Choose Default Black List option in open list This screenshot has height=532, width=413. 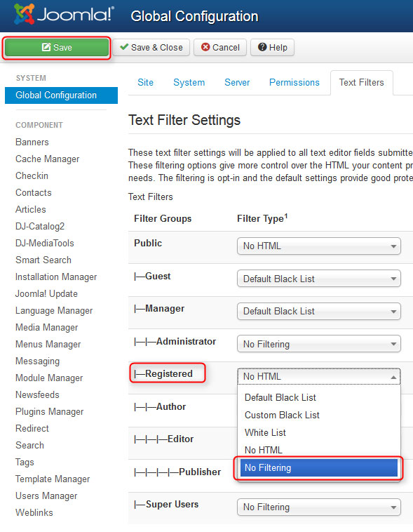pos(319,398)
